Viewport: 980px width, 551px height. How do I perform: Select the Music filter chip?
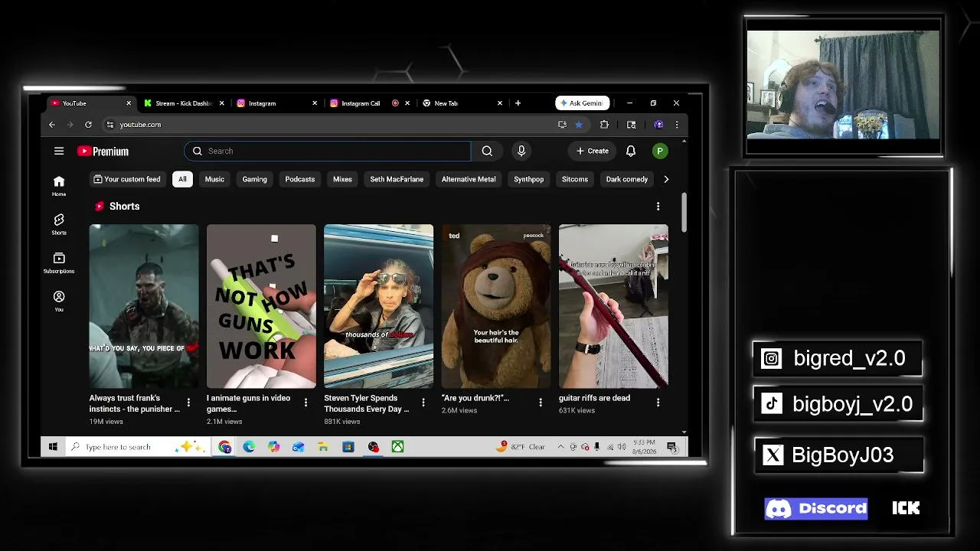tap(214, 179)
